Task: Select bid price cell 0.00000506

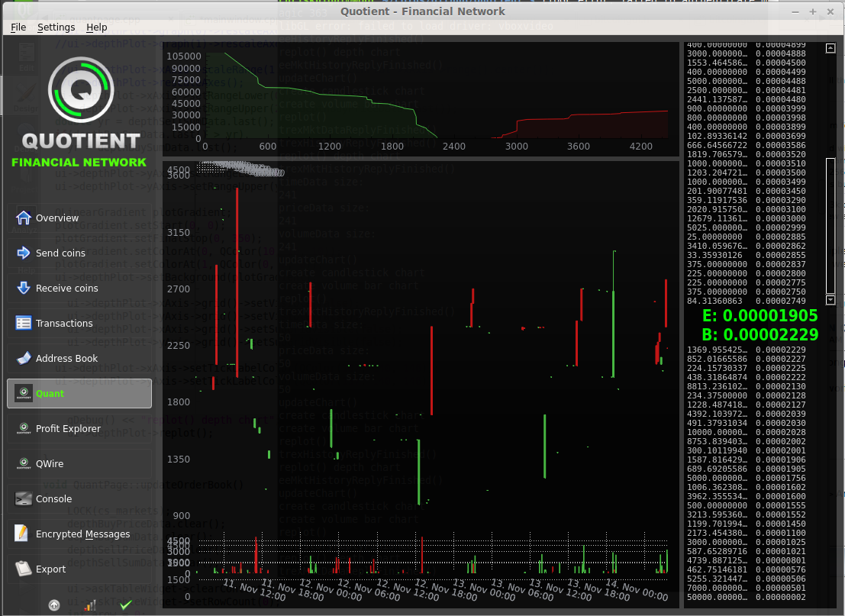Action: [780, 579]
